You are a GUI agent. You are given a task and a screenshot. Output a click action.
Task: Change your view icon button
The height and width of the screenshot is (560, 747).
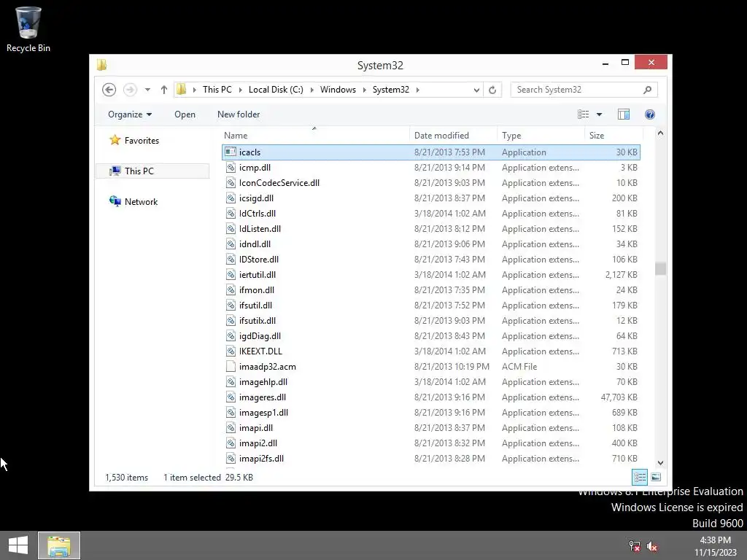pyautogui.click(x=583, y=114)
